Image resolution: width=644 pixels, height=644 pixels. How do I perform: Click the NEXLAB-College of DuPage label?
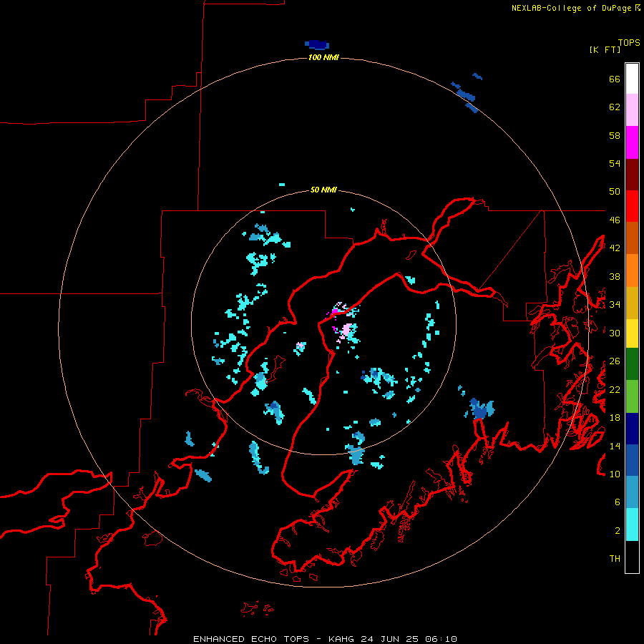click(571, 8)
